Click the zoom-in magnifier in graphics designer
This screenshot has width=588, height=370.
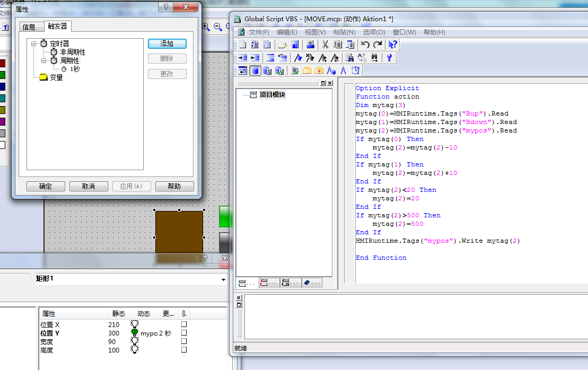point(206,27)
